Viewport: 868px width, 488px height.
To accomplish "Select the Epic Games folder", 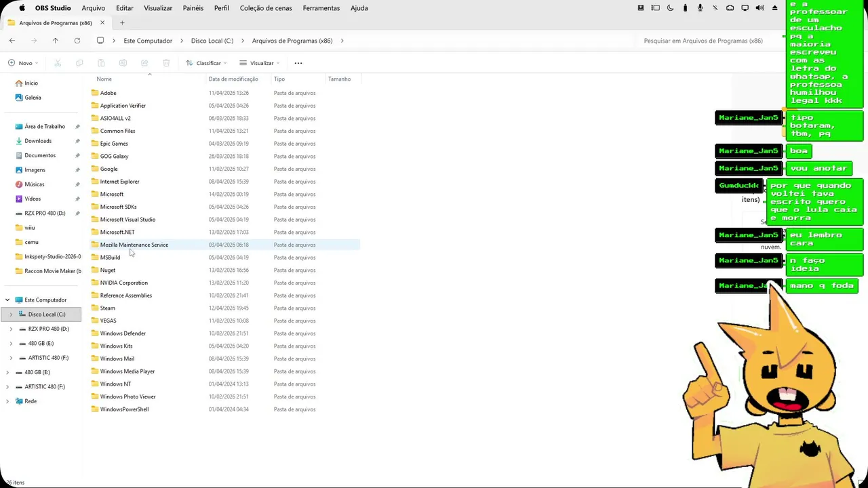I will tap(224, 144).
